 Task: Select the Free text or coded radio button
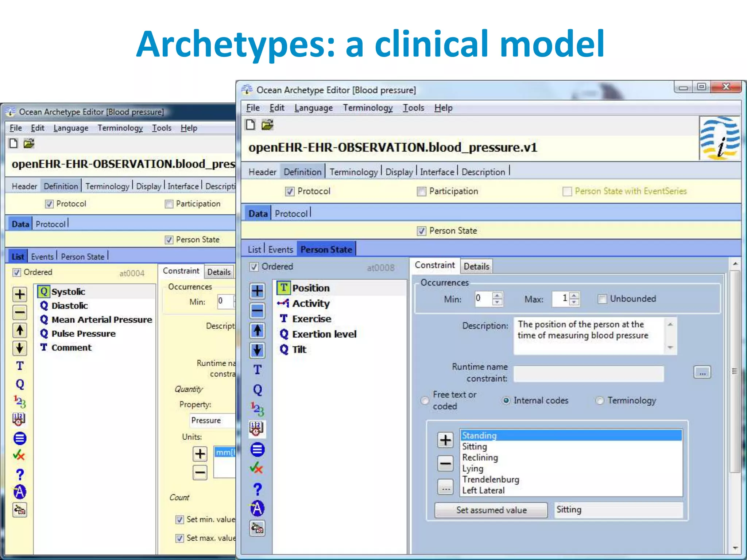[x=425, y=400]
